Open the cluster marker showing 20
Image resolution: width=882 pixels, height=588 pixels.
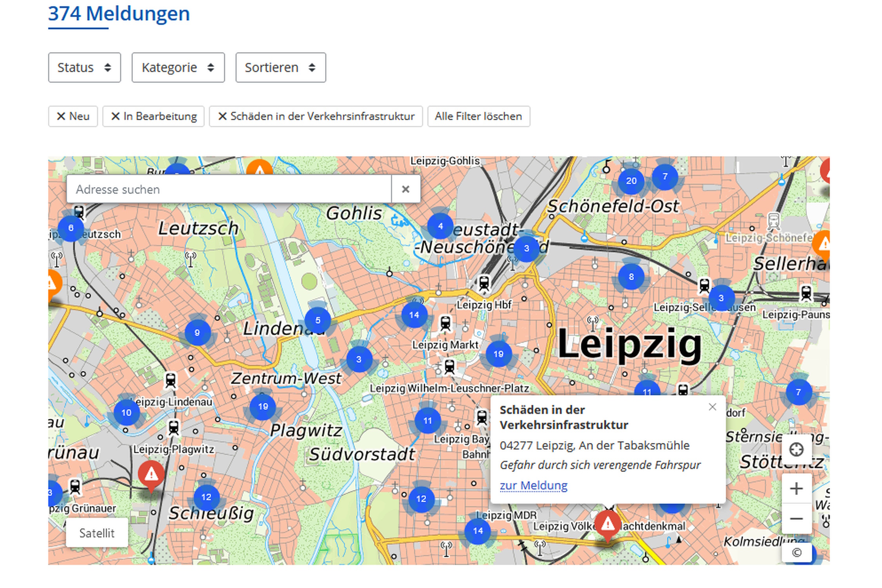click(x=631, y=181)
